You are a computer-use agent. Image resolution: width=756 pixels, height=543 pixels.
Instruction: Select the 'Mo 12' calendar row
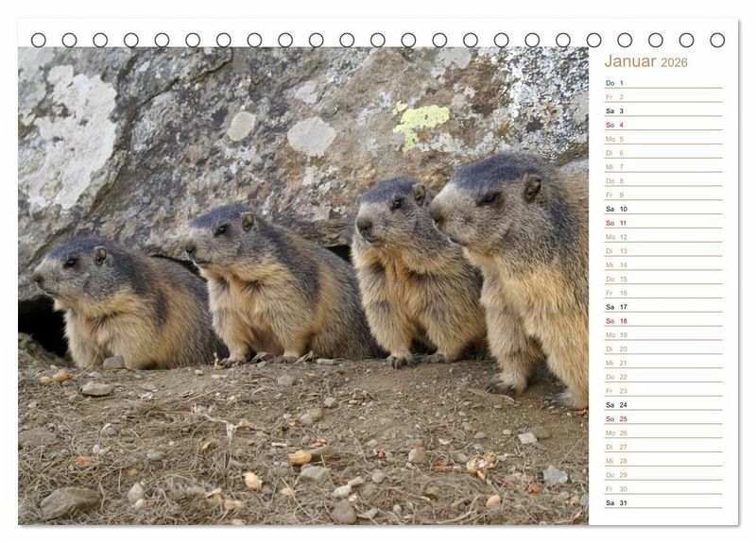663,237
